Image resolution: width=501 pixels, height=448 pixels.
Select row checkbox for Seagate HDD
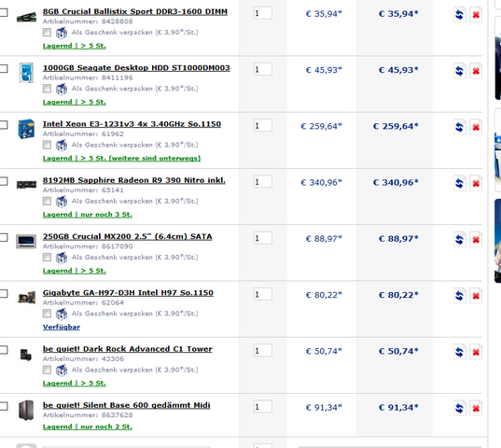3,69
